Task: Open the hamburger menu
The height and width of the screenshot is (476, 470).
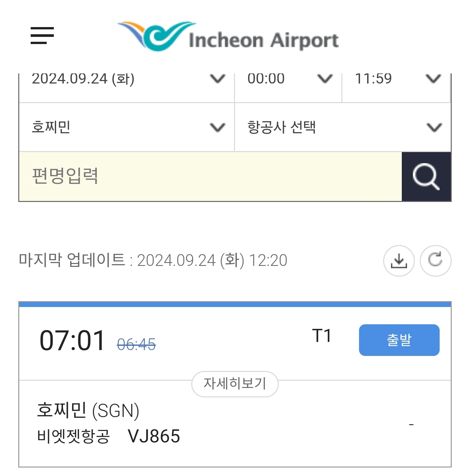Action: [x=42, y=36]
